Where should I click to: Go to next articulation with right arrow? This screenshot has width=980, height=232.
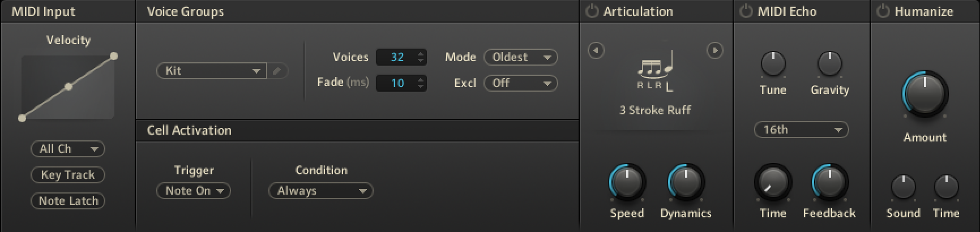[x=714, y=51]
